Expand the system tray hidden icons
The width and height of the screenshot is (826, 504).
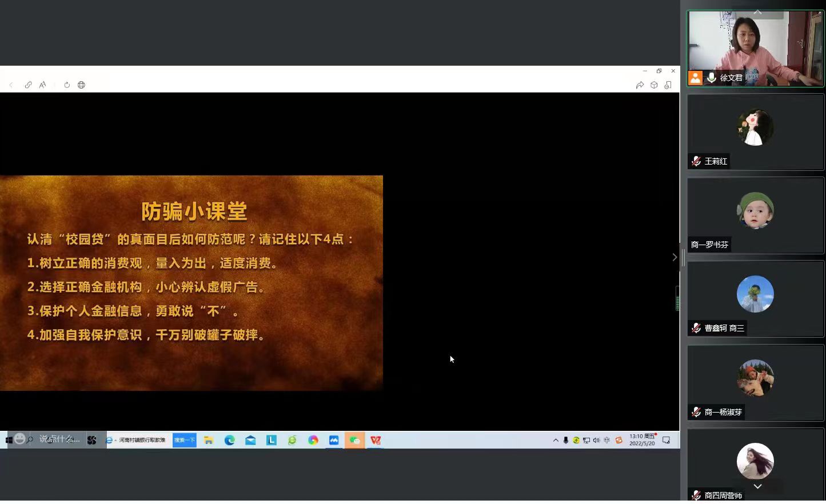[x=556, y=440]
